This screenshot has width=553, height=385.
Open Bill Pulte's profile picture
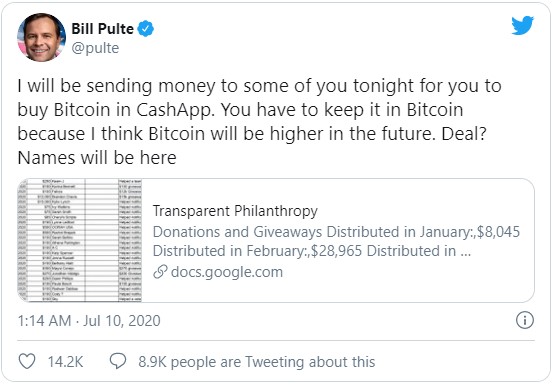pyautogui.click(x=42, y=37)
